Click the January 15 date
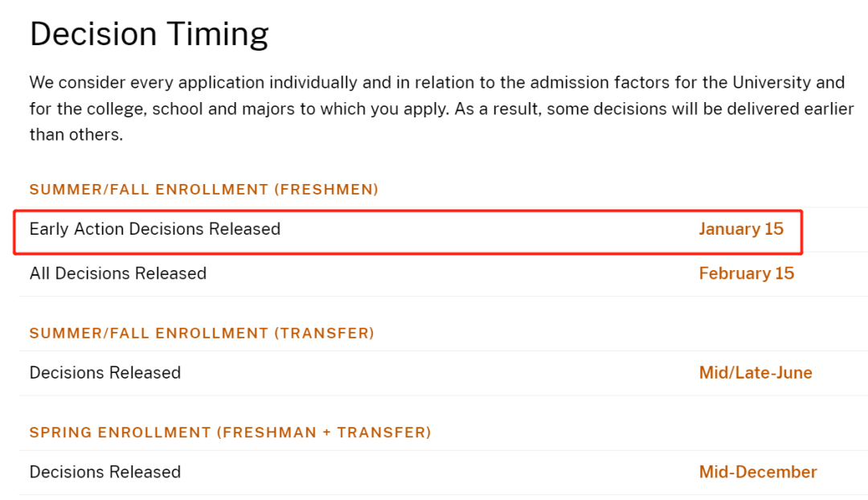The width and height of the screenshot is (868, 500). click(x=741, y=229)
